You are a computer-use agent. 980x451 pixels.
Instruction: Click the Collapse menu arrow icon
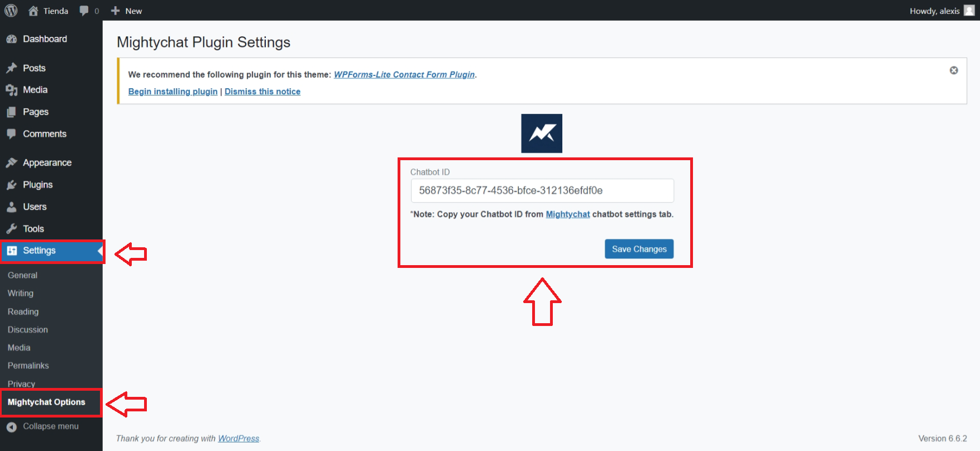(12, 427)
